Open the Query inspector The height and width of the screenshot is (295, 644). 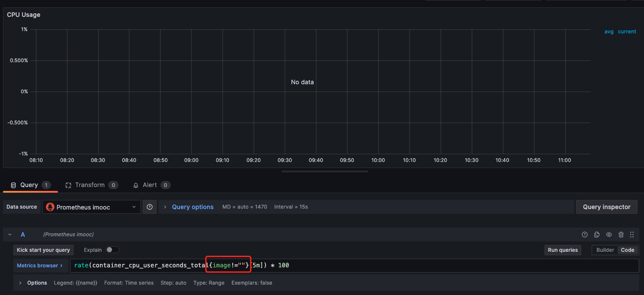(x=607, y=207)
